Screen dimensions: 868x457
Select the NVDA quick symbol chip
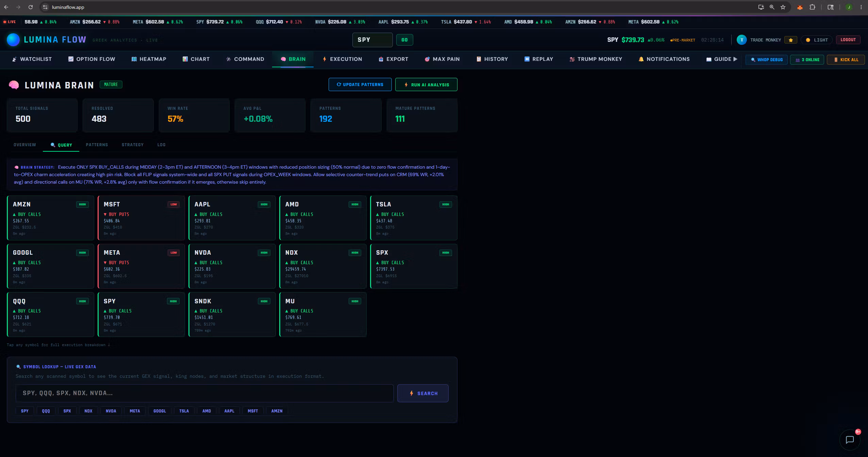click(x=111, y=411)
